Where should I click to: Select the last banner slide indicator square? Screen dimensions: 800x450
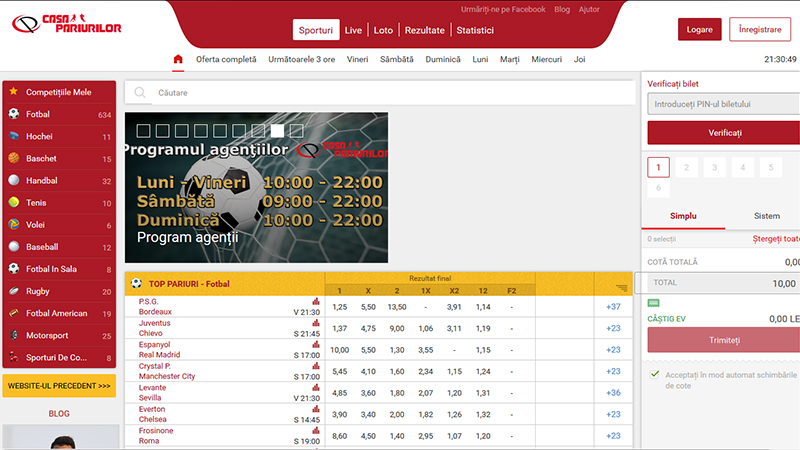[x=296, y=131]
